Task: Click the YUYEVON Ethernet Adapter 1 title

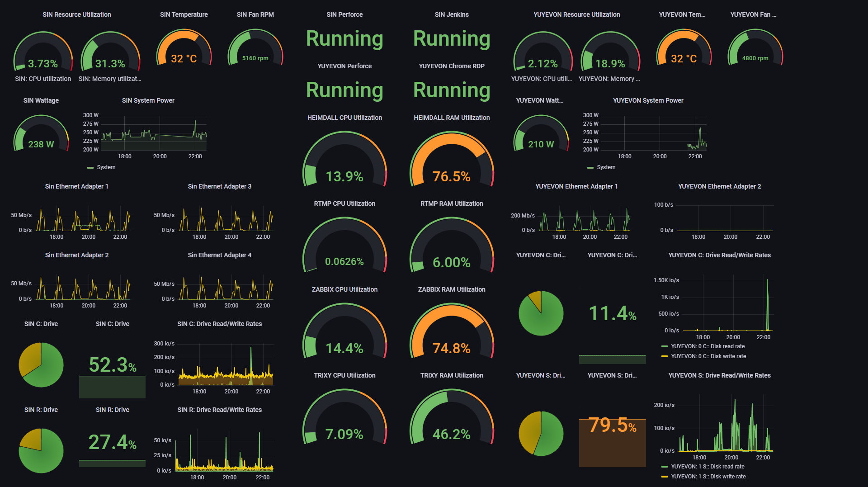Action: click(577, 186)
